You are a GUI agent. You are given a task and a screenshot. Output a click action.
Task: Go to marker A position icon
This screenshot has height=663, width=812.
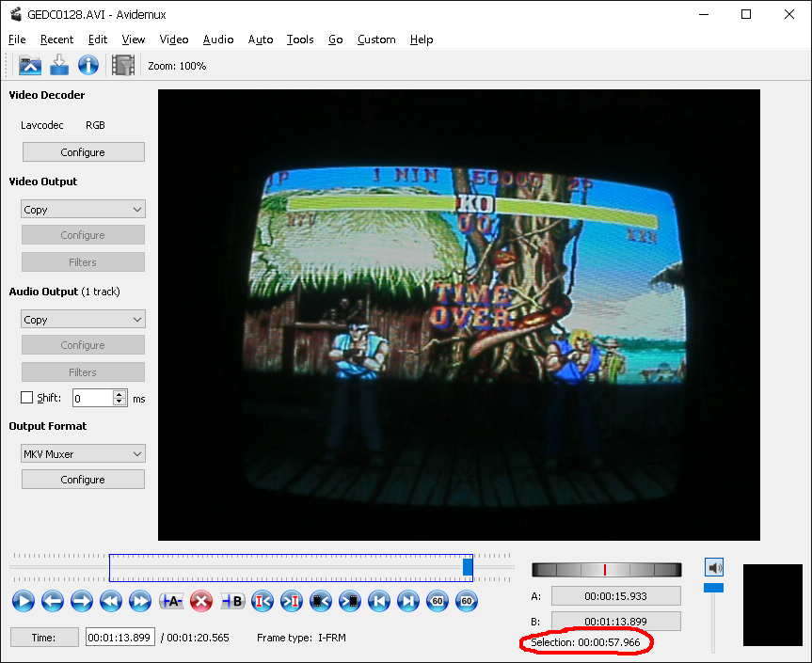click(263, 602)
